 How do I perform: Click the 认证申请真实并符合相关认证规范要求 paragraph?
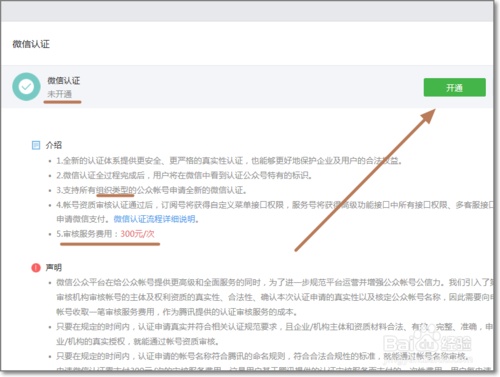tap(275, 334)
